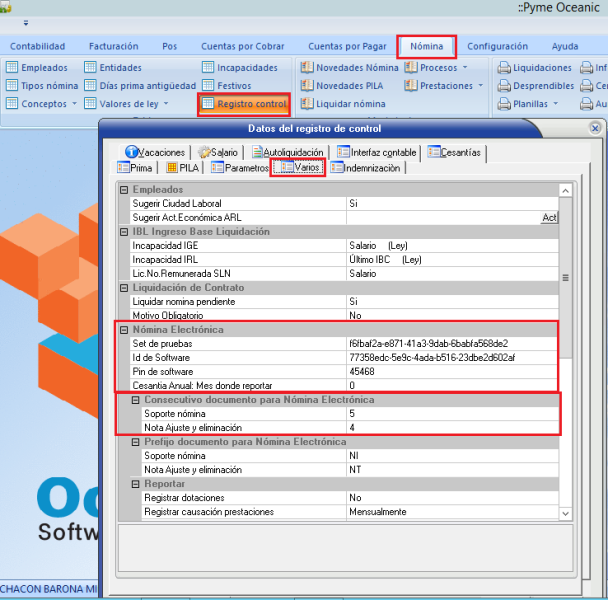
Task: Switch to the Vacaciones tab
Action: [156, 152]
